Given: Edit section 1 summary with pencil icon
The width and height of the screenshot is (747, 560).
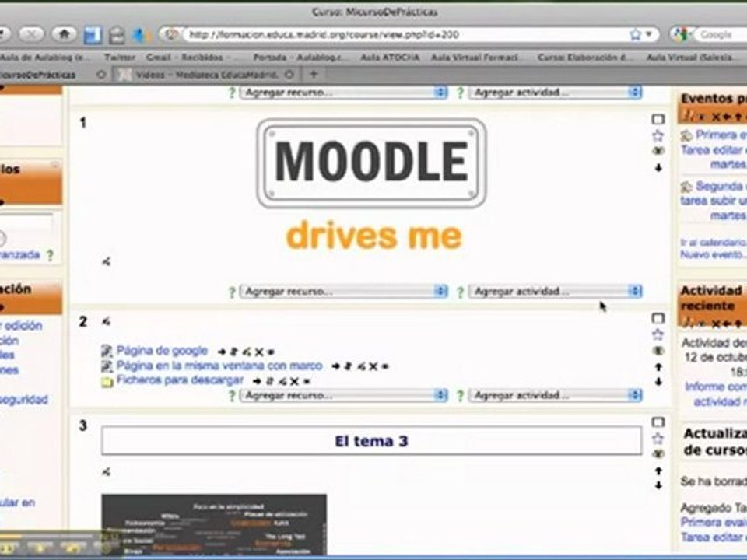Looking at the screenshot, I should click(107, 261).
